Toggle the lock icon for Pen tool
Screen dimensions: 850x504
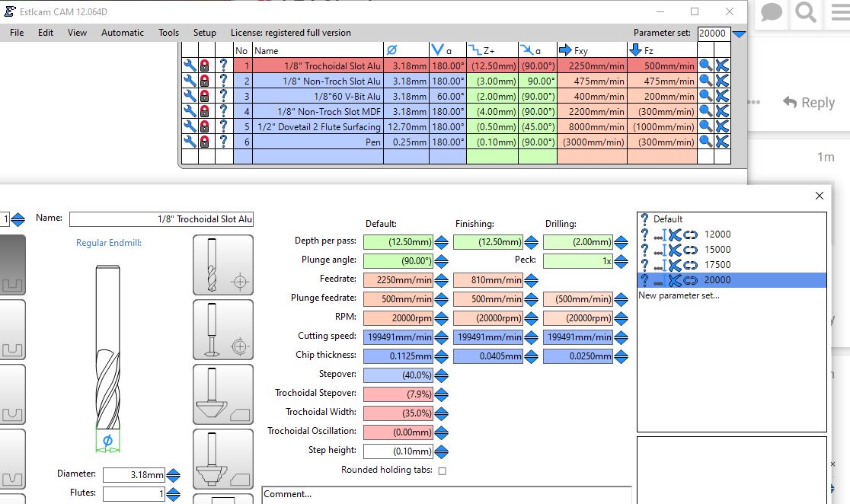(x=205, y=142)
